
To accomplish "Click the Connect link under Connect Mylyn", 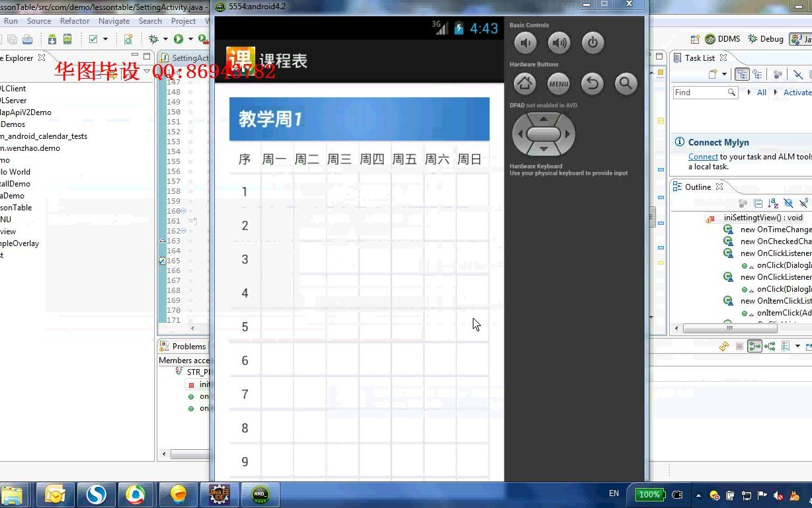I will [703, 157].
